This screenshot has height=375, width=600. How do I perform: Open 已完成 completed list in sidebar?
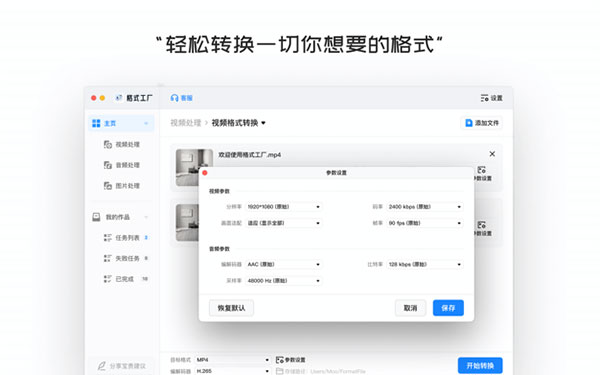[126, 279]
